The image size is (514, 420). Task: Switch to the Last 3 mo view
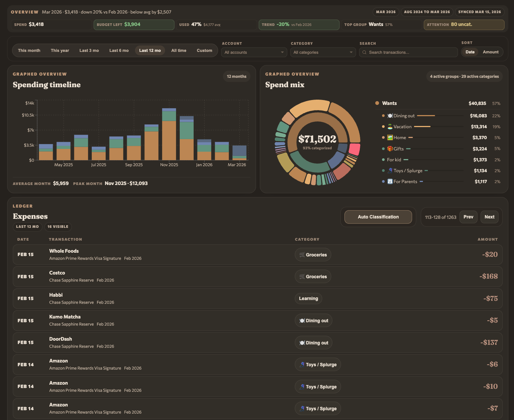(x=89, y=50)
